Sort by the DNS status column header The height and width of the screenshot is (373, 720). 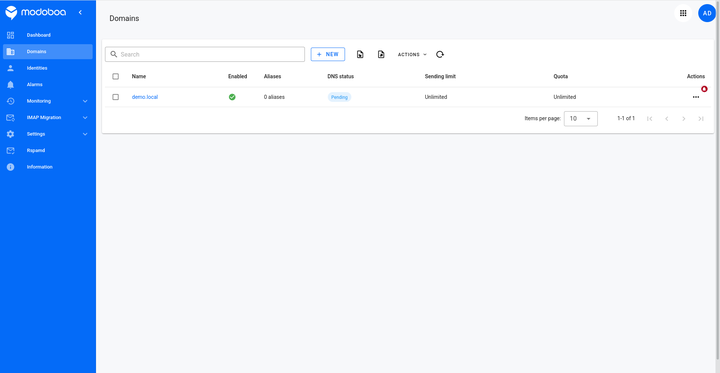click(341, 76)
